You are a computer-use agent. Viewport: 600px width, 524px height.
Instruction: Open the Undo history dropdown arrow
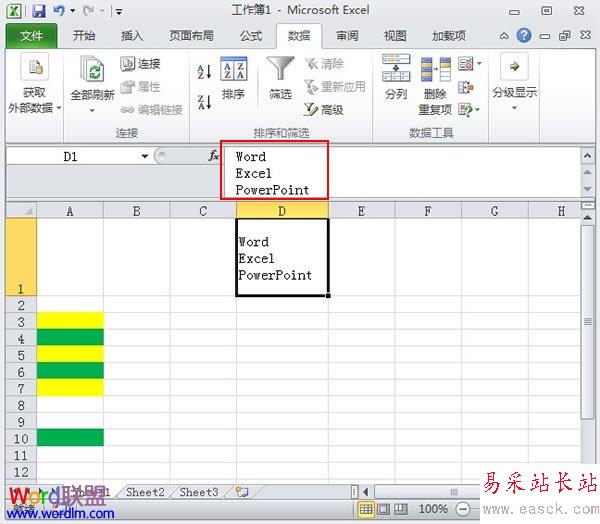coord(72,11)
